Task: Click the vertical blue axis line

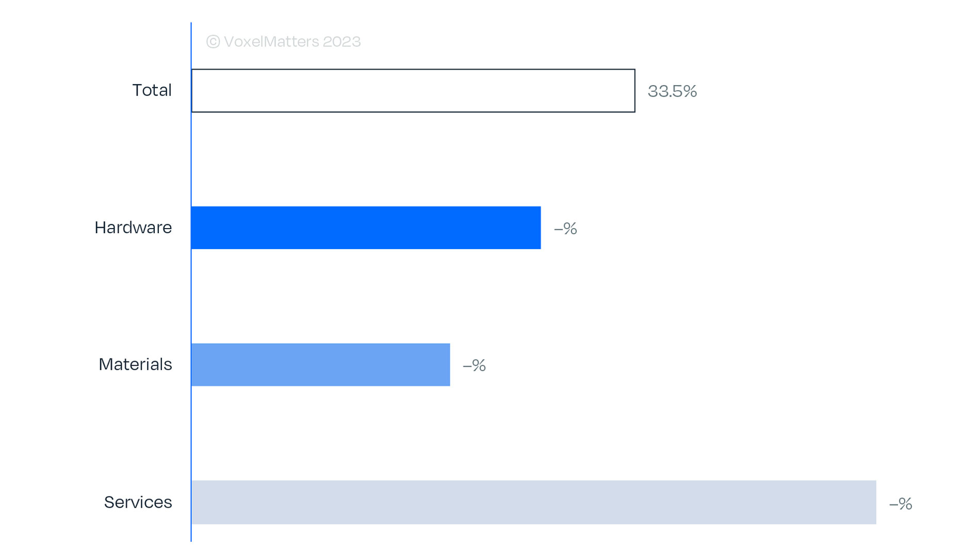Action: [x=191, y=282]
